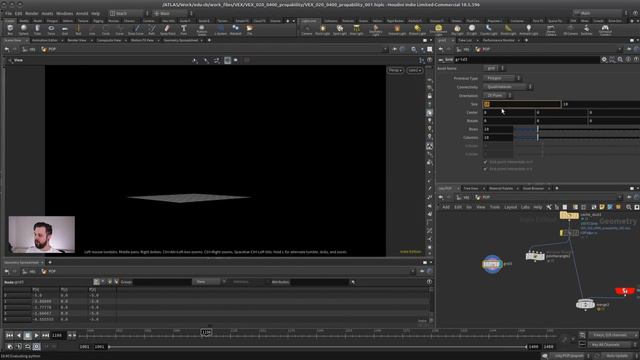
Task: Select the Caustic Light shelf tool
Action: pyautogui.click(x=489, y=29)
